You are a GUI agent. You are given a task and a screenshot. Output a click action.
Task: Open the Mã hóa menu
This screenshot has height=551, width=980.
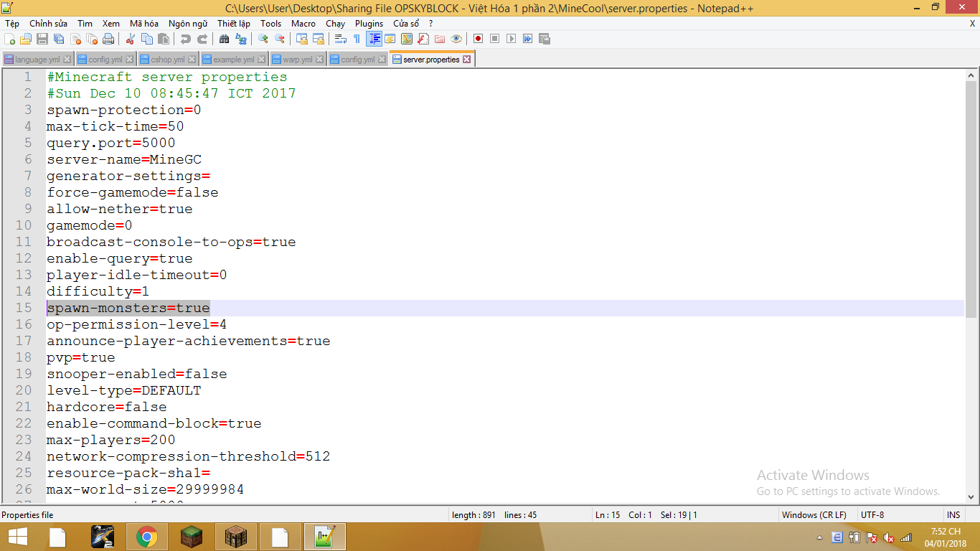[144, 24]
